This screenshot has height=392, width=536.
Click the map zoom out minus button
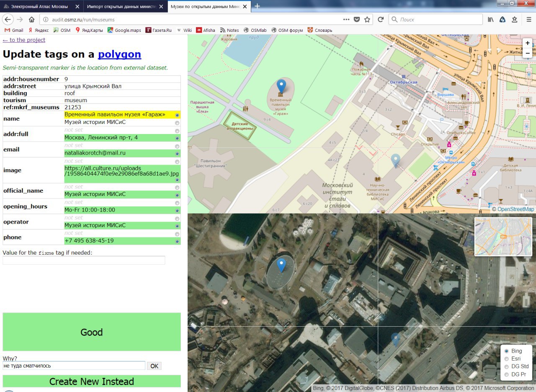(x=527, y=53)
